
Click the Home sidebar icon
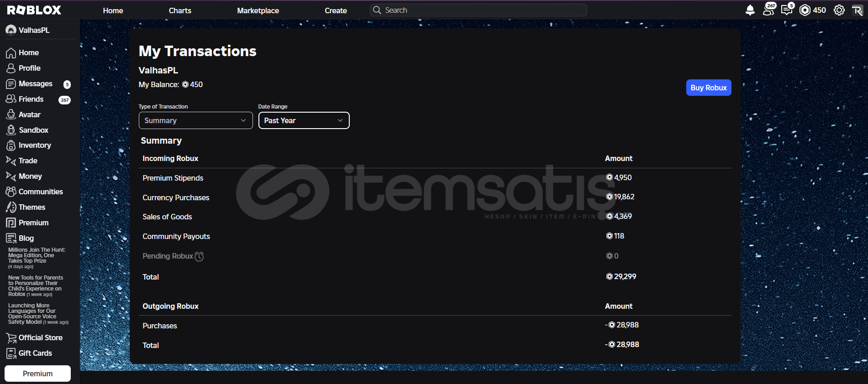(11, 53)
